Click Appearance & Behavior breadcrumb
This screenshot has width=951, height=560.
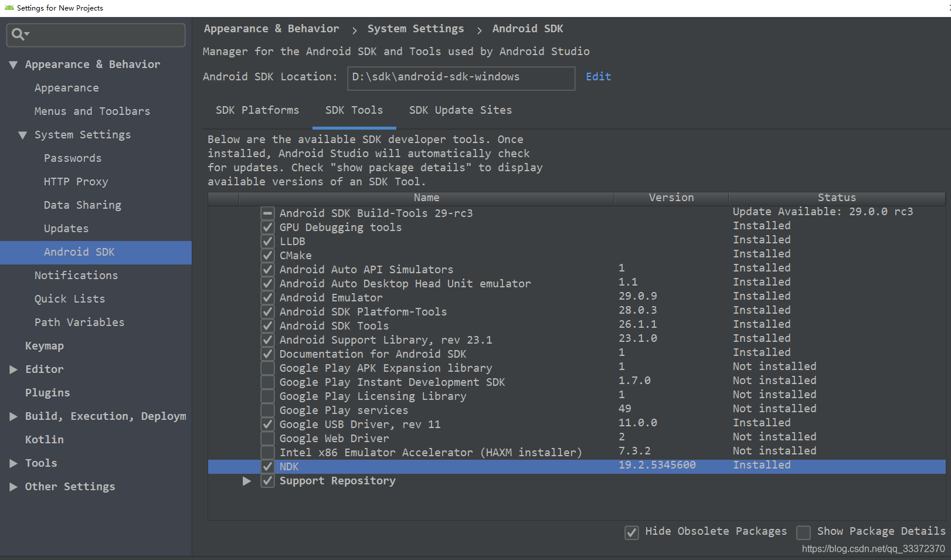[271, 29]
